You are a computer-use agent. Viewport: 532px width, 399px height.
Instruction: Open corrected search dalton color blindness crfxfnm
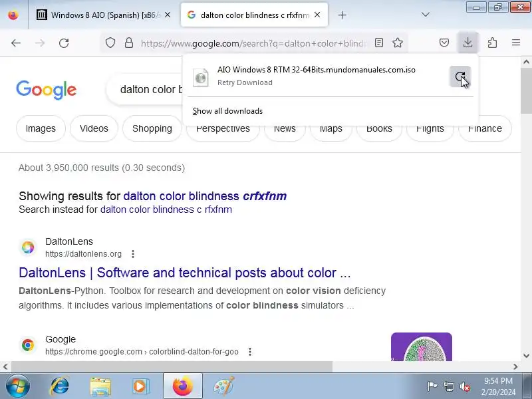tap(205, 196)
